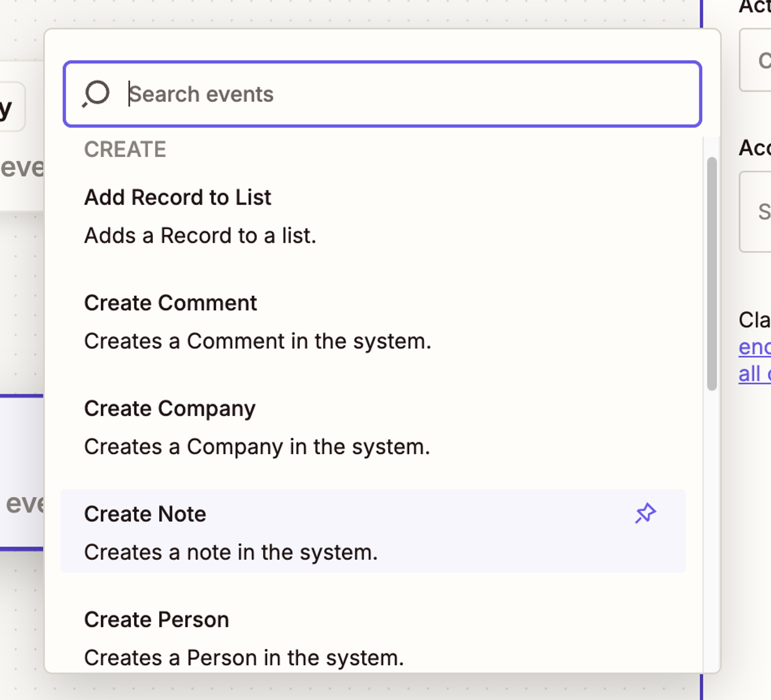
Task: Choose the Create Person event
Action: tap(157, 620)
